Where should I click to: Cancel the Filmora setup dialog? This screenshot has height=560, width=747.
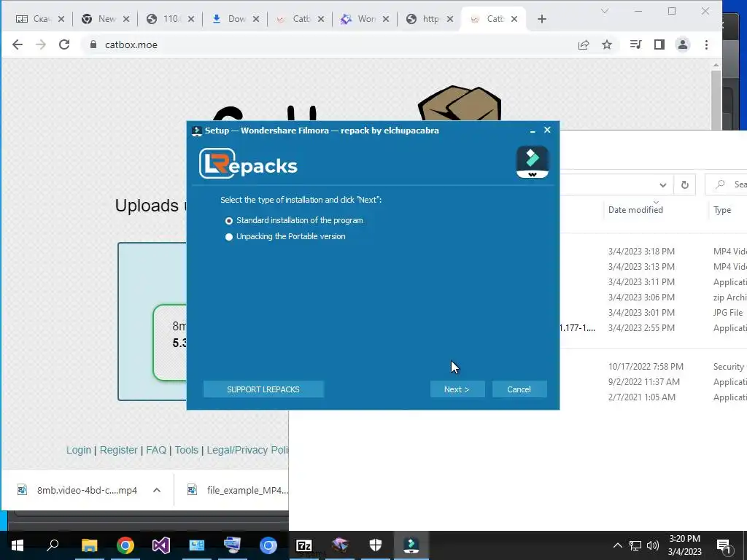(x=519, y=389)
